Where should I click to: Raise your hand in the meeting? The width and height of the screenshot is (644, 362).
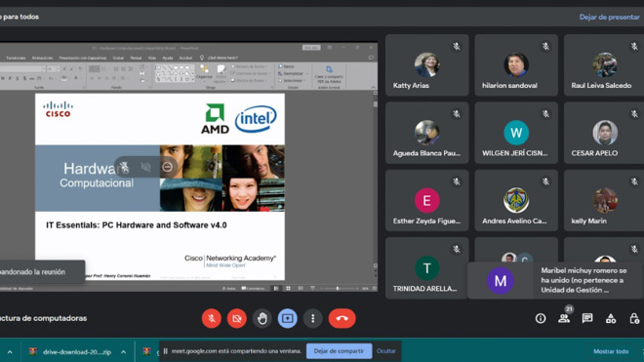tap(262, 318)
